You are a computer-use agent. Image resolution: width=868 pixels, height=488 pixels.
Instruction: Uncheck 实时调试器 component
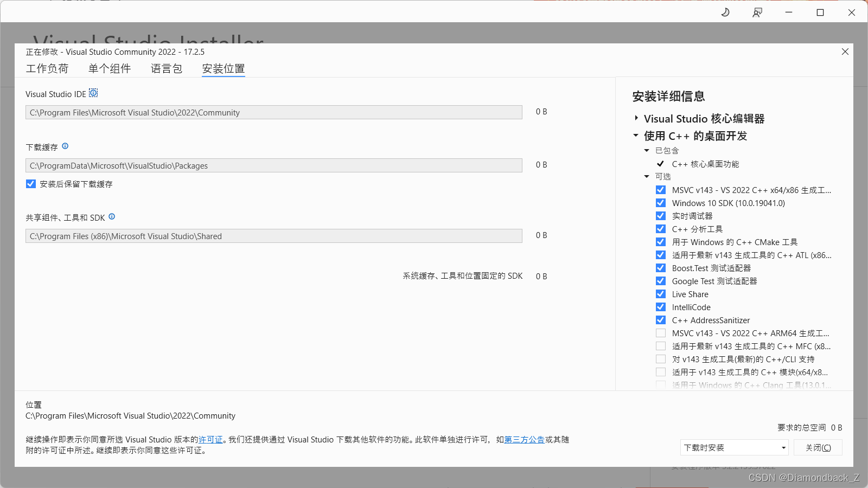661,216
